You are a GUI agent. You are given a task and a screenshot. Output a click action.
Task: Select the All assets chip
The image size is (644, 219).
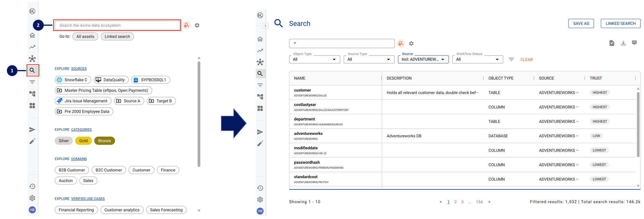85,37
